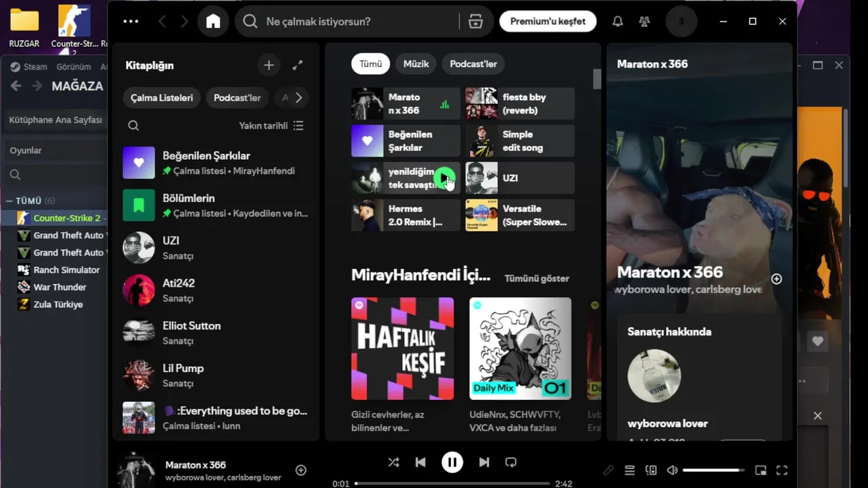Open the Browse icon in search bar
The image size is (868, 488).
(x=475, y=22)
